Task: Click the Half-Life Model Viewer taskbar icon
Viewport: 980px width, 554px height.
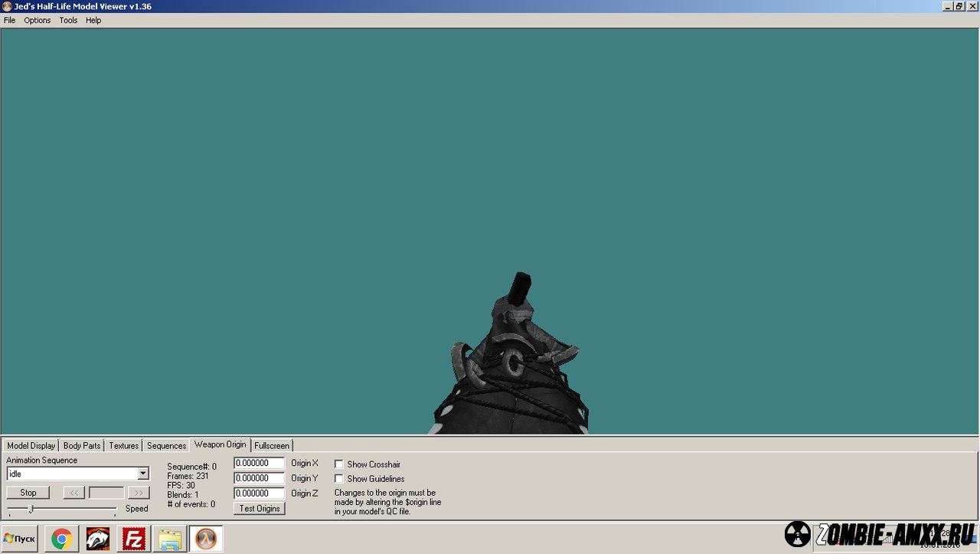Action: tap(206, 539)
